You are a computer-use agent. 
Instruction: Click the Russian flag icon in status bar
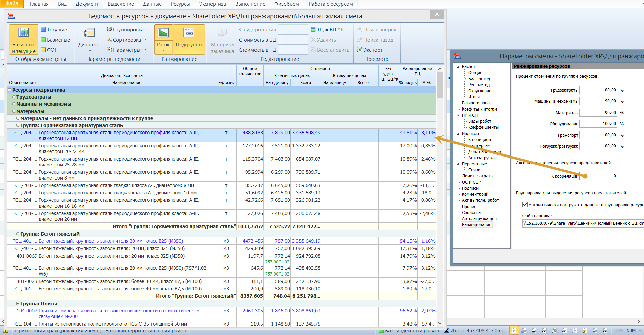click(534, 330)
